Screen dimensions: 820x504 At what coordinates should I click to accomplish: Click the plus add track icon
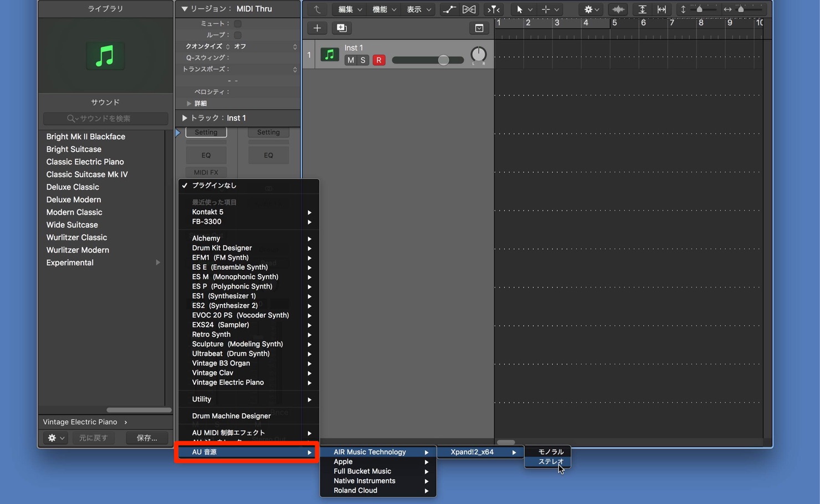click(x=317, y=28)
